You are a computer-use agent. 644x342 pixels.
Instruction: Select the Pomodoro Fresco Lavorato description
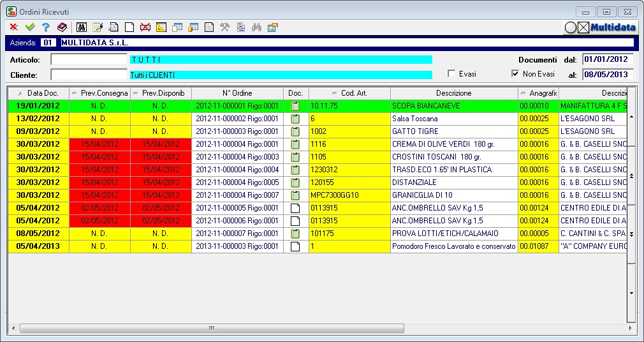pos(454,246)
